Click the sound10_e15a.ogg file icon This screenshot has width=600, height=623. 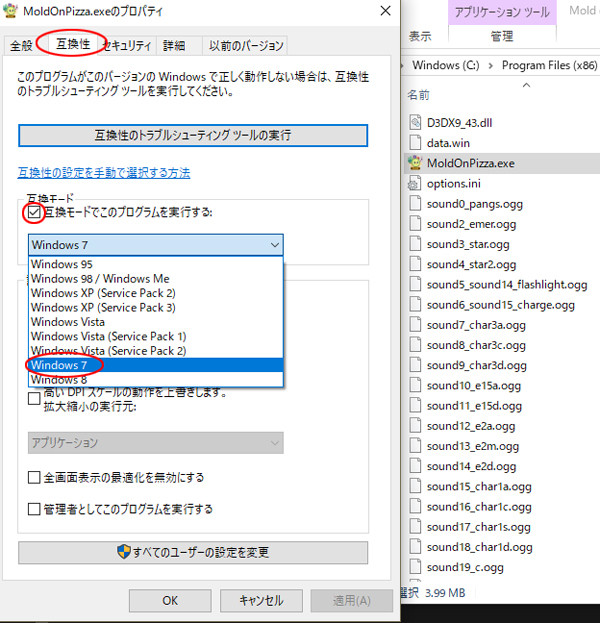pos(415,385)
